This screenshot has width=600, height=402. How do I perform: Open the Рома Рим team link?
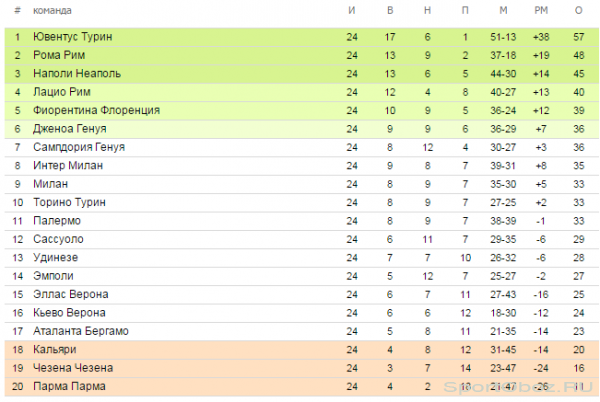tap(59, 55)
